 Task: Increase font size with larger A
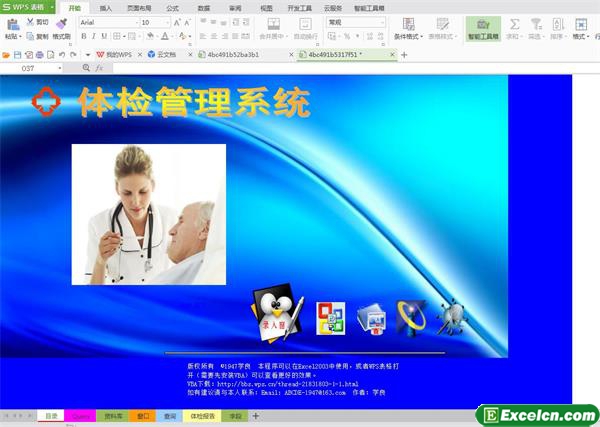point(177,23)
